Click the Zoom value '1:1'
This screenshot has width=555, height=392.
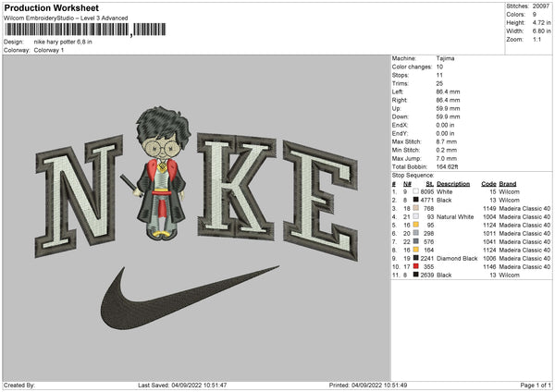[536, 39]
